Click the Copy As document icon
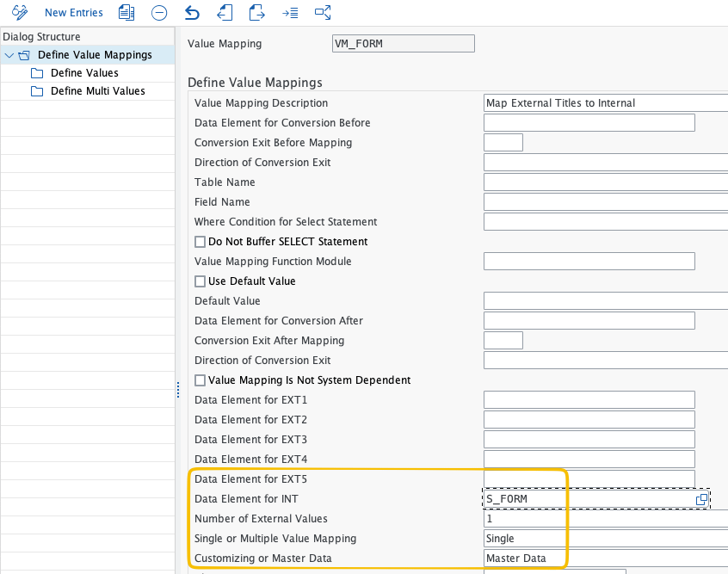The height and width of the screenshot is (574, 728). click(126, 13)
